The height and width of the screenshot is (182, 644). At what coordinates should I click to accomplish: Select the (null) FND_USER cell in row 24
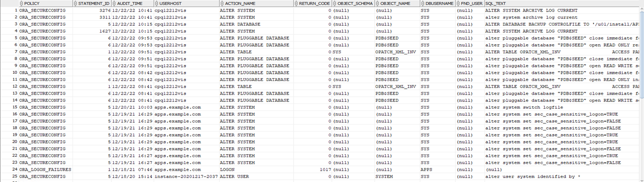tap(465, 169)
